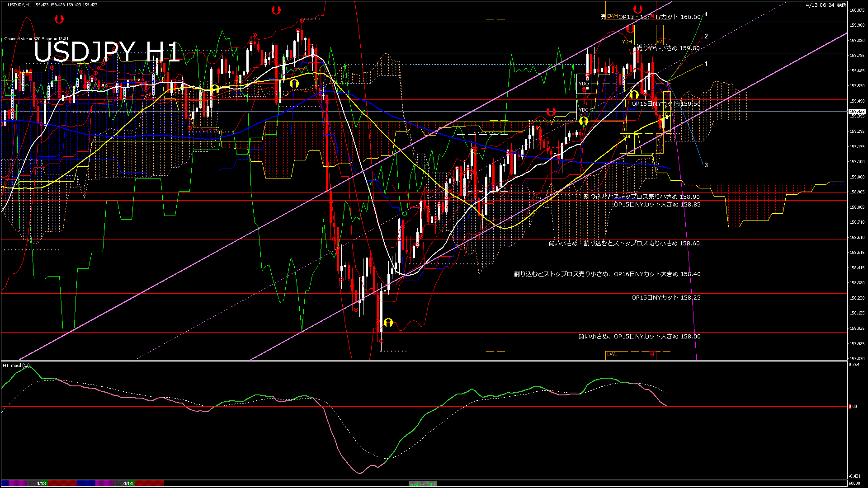The height and width of the screenshot is (488, 868).
Task: Select the YDL yellow label box
Action: [627, 136]
